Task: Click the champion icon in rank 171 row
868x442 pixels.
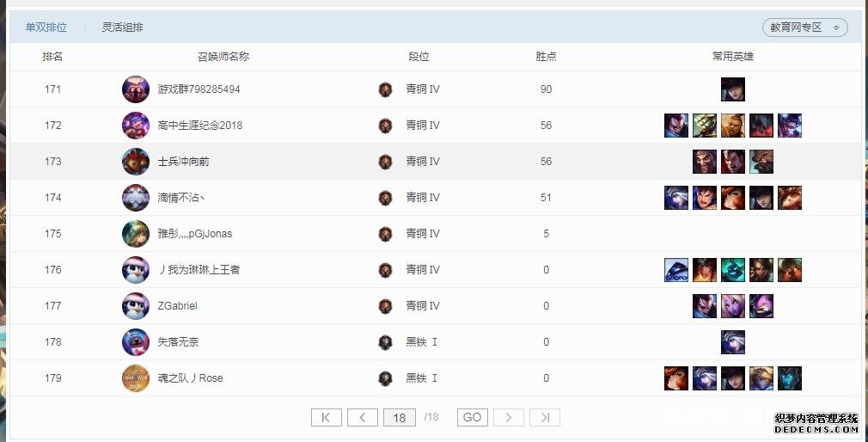Action: [x=733, y=89]
